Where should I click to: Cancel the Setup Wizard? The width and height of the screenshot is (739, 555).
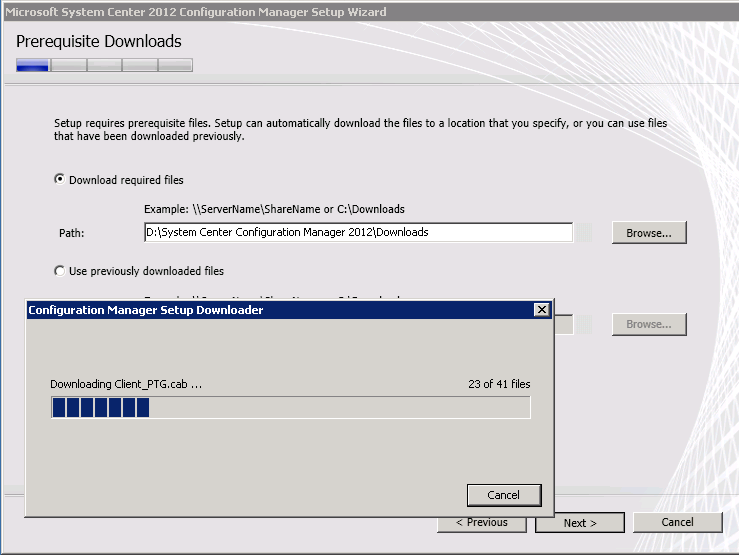(677, 522)
